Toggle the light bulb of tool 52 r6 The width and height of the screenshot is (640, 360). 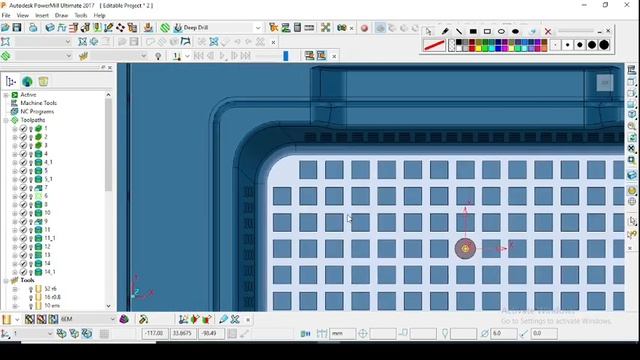click(31, 289)
